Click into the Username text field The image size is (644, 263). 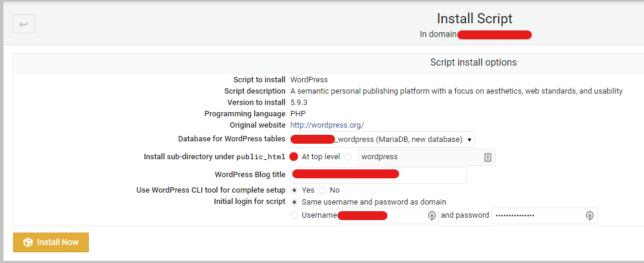click(x=388, y=216)
